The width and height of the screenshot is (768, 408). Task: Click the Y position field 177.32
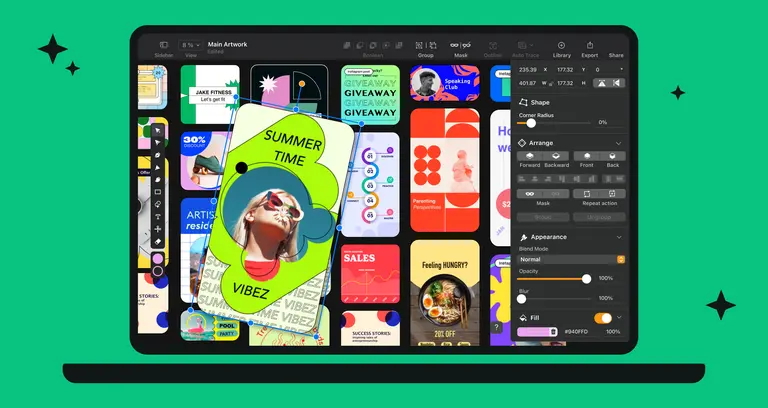coord(565,70)
